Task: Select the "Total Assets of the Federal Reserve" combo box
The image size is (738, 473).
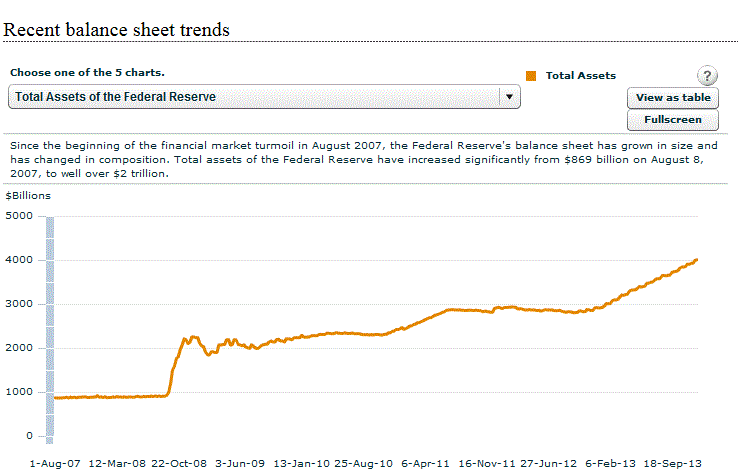Action: point(255,97)
